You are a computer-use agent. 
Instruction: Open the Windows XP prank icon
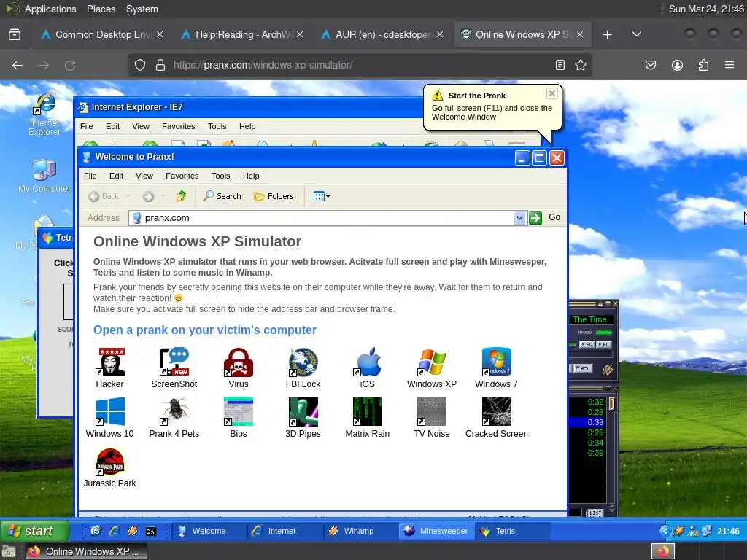click(432, 362)
